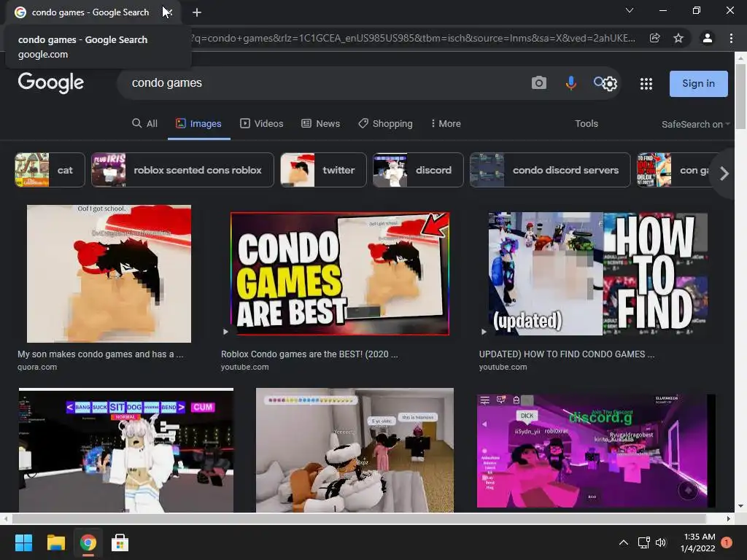Open network status in system tray

tap(643, 542)
